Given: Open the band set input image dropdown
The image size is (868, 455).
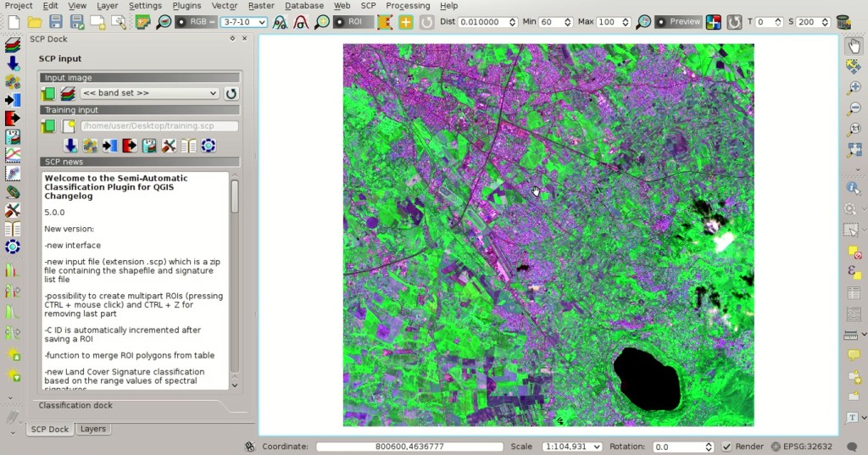Looking at the screenshot, I should click(x=149, y=93).
